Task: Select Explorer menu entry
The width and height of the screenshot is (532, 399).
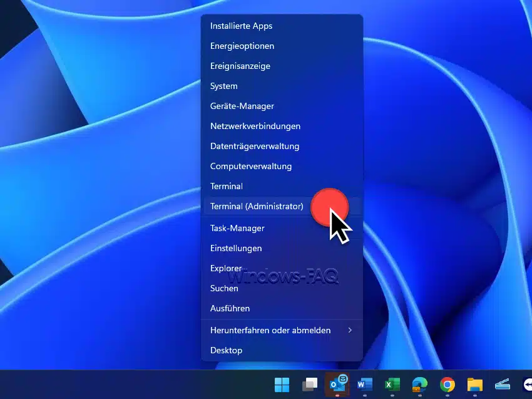Action: 282,268
